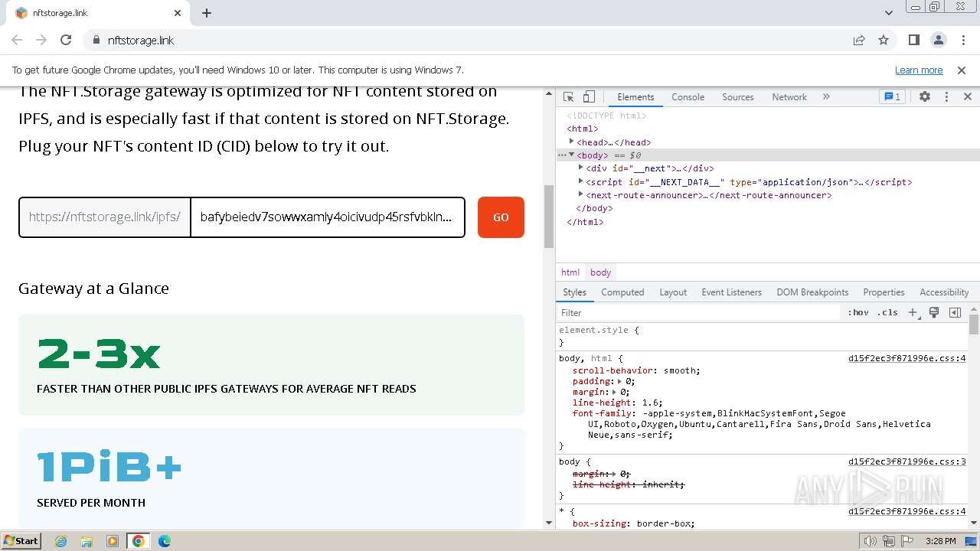Toggle the rendering emulations paintbrush icon
This screenshot has width=980, height=551.
(934, 312)
